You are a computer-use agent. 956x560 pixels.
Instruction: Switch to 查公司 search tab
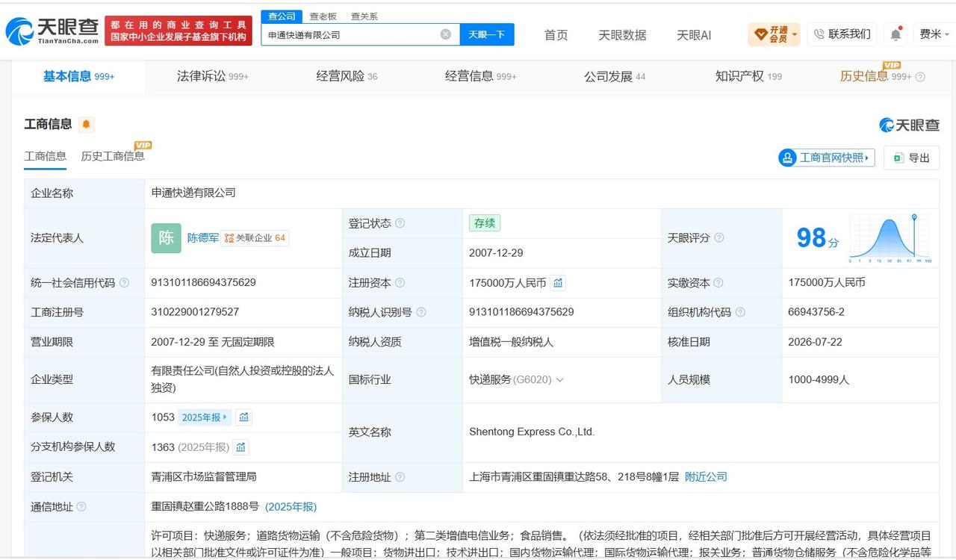click(x=282, y=16)
